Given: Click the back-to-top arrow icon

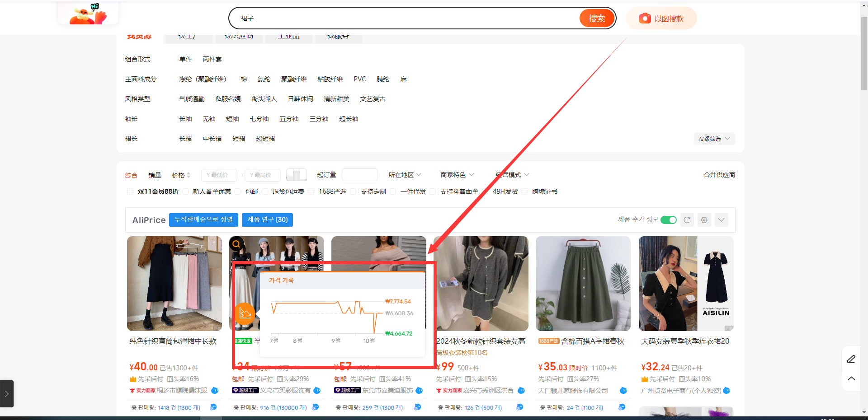Looking at the screenshot, I should coord(851,378).
